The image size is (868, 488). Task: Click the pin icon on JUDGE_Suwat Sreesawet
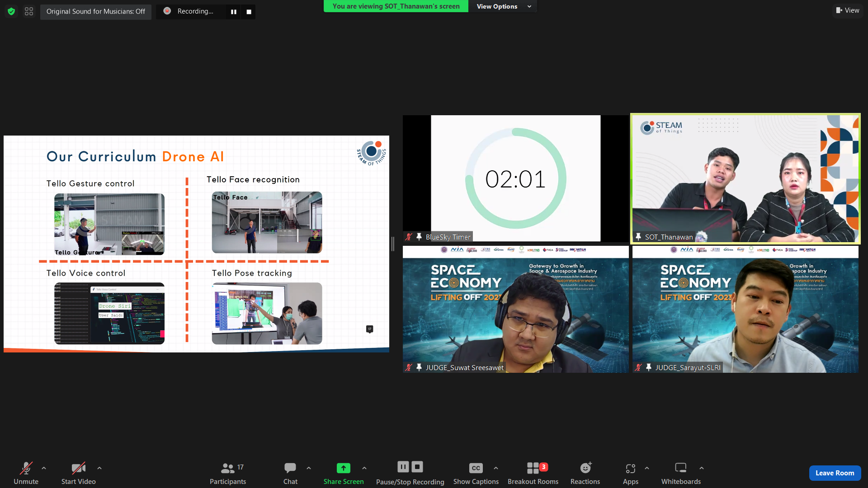pos(419,367)
